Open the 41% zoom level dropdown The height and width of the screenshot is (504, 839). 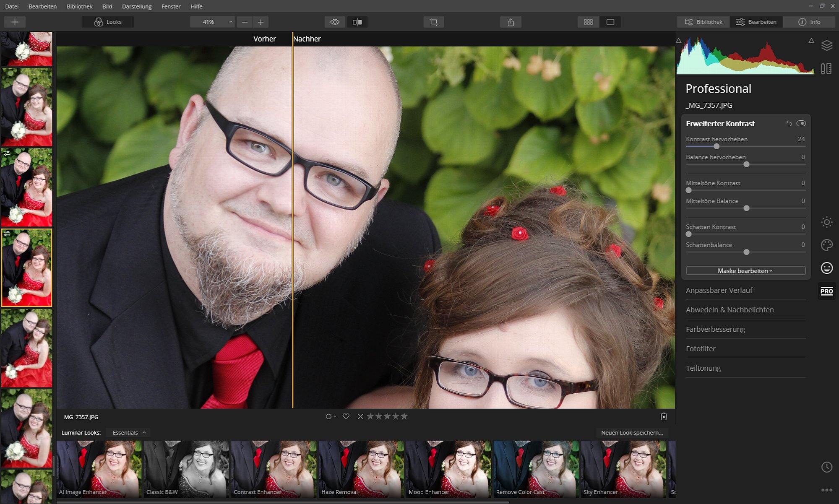click(212, 22)
